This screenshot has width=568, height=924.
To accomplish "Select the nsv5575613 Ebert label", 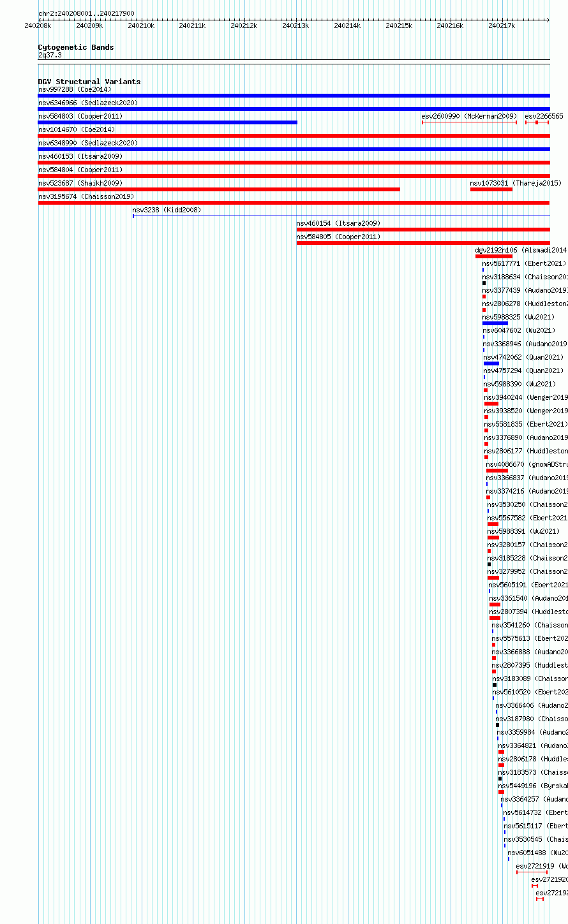I will (x=530, y=638).
